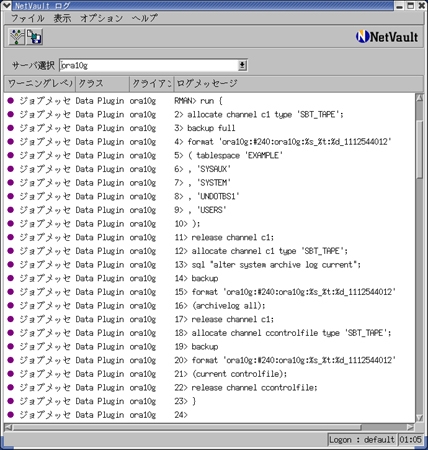Close the NetVault log window
Viewport: 428px width, 450px height.
coord(421,6)
